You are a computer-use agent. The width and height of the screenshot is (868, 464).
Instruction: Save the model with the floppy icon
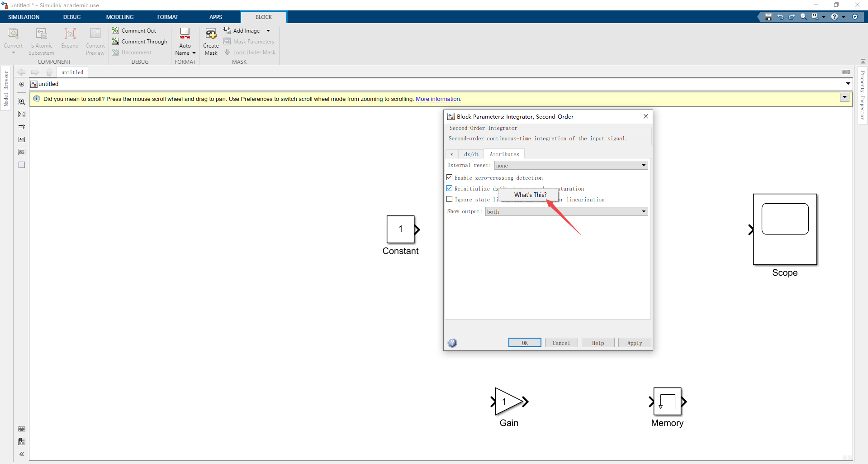pos(768,17)
